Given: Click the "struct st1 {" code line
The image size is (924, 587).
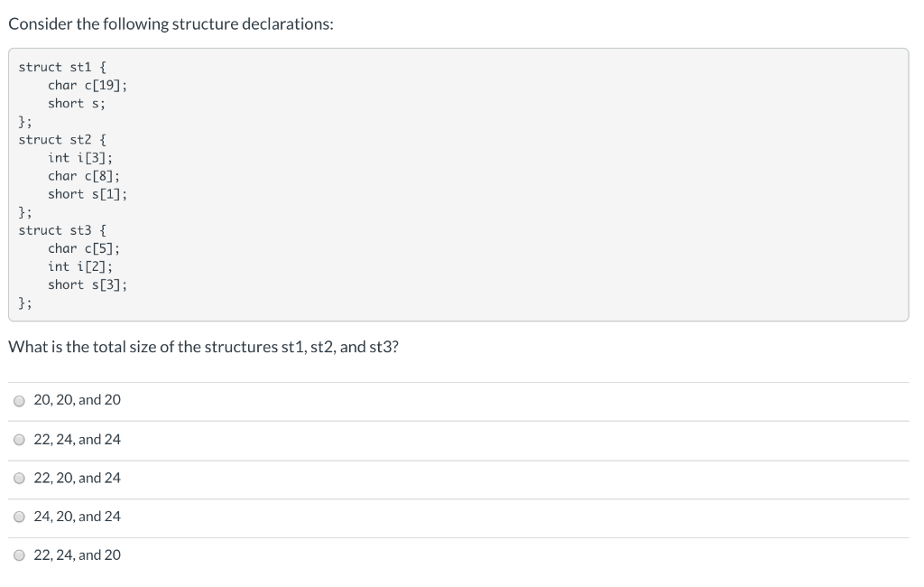Looking at the screenshot, I should 62,67.
